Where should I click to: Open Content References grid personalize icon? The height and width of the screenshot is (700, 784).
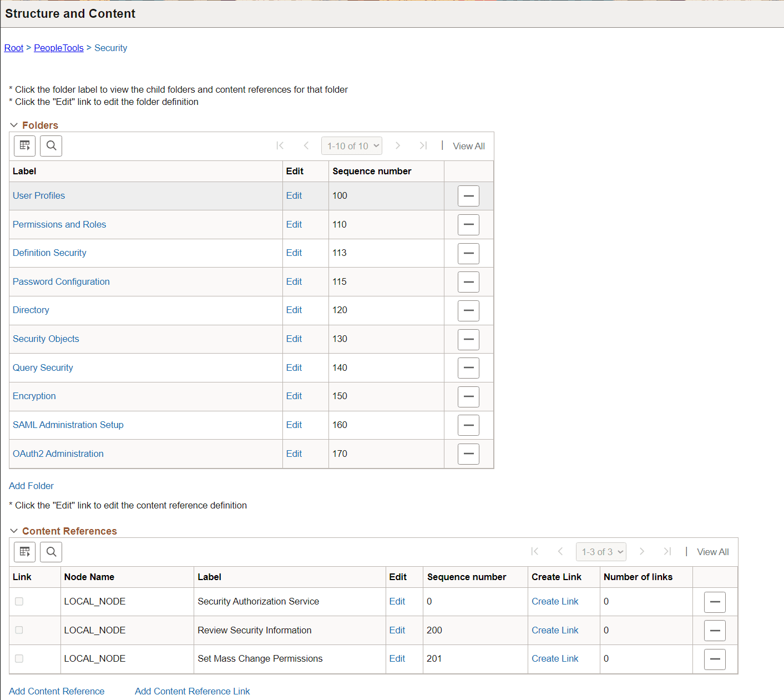[25, 552]
